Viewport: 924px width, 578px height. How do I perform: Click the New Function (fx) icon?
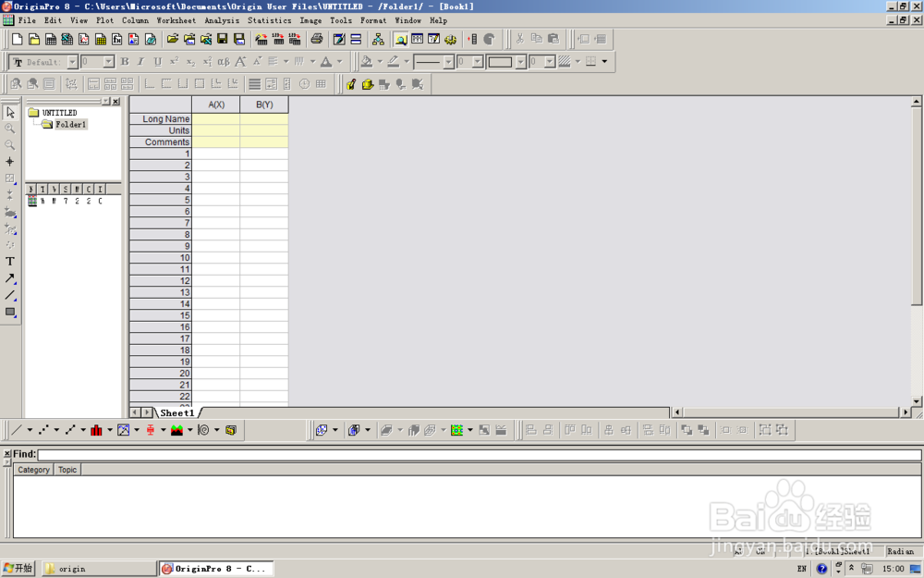[x=117, y=40]
